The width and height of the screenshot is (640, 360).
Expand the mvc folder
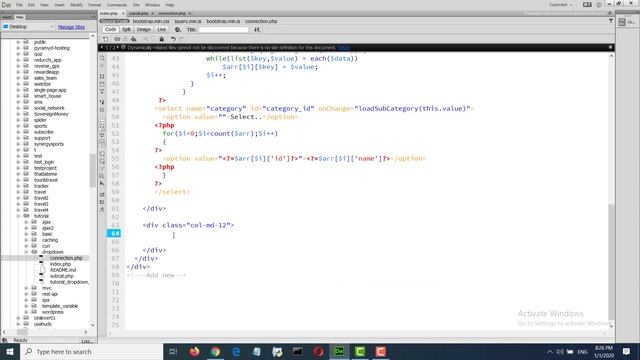pos(26,288)
